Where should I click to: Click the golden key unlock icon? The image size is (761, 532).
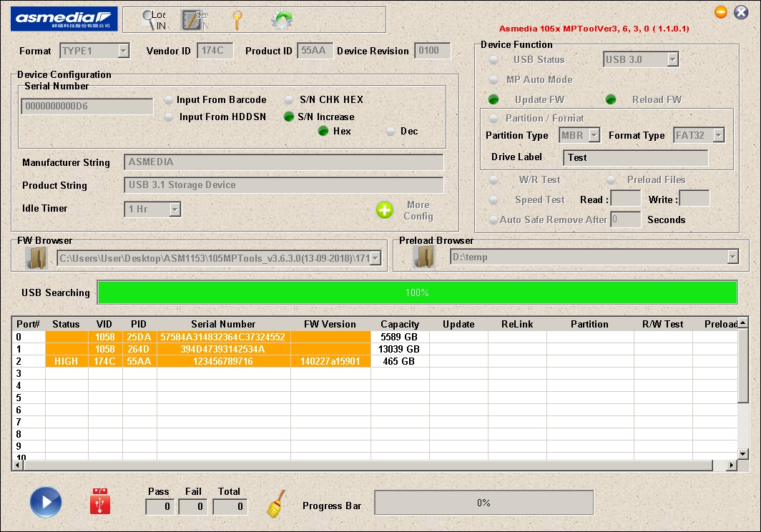237,21
